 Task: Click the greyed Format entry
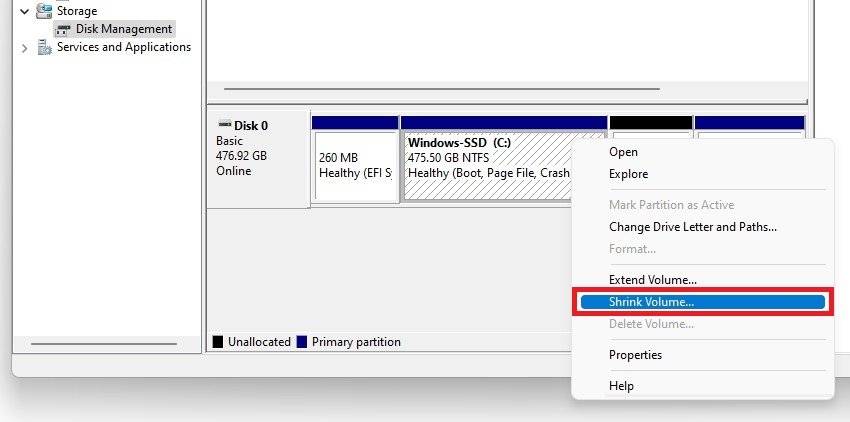(703, 249)
